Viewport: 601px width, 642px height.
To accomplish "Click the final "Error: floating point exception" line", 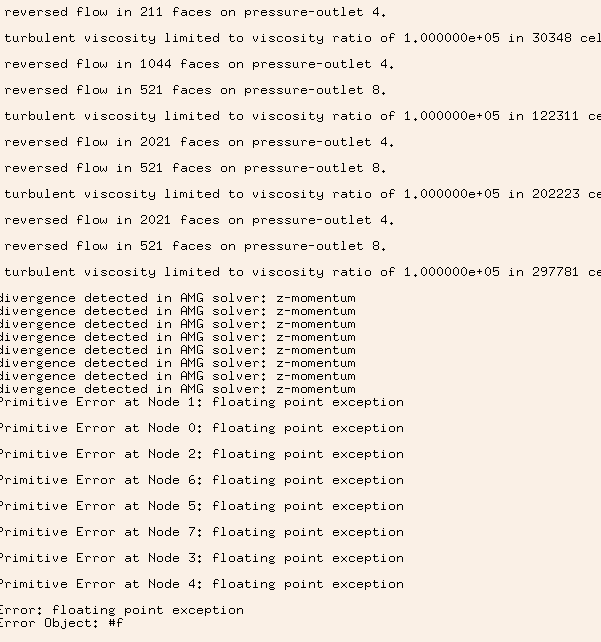I will point(121,610).
